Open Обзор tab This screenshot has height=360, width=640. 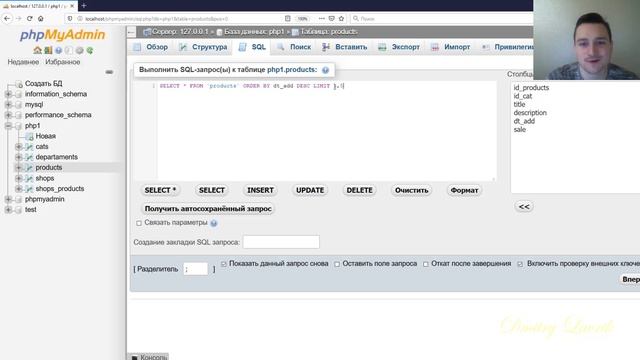[151, 47]
